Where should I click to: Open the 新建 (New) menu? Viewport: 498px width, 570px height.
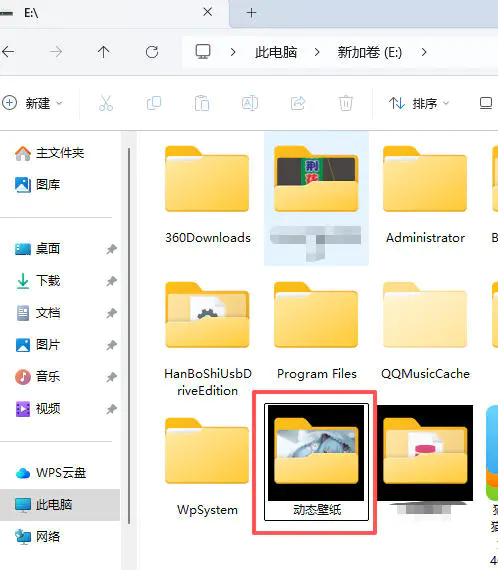pos(32,103)
